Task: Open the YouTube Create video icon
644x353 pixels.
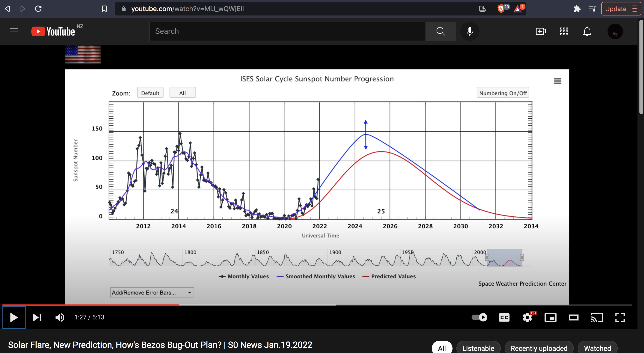Action: point(540,31)
